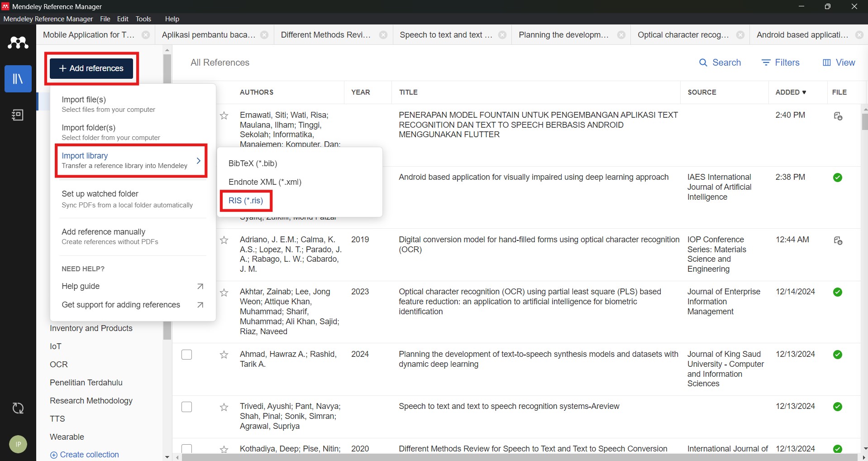Select Set up watched folder

click(x=133, y=199)
